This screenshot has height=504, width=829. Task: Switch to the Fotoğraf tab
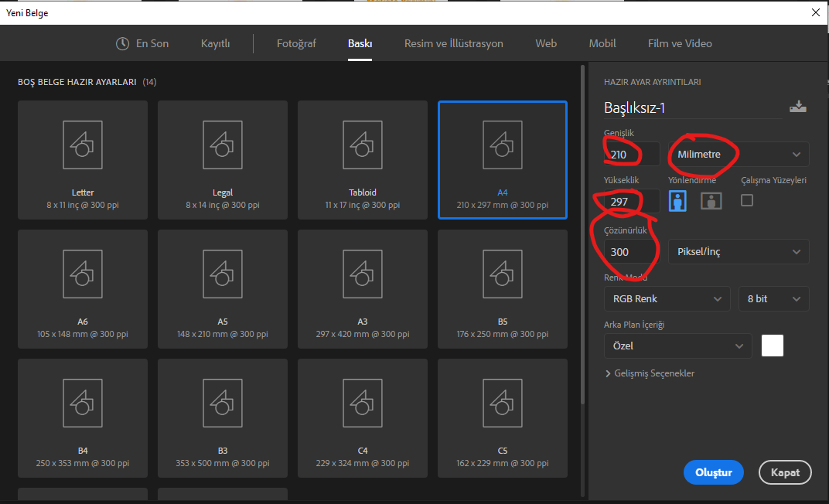(x=296, y=43)
